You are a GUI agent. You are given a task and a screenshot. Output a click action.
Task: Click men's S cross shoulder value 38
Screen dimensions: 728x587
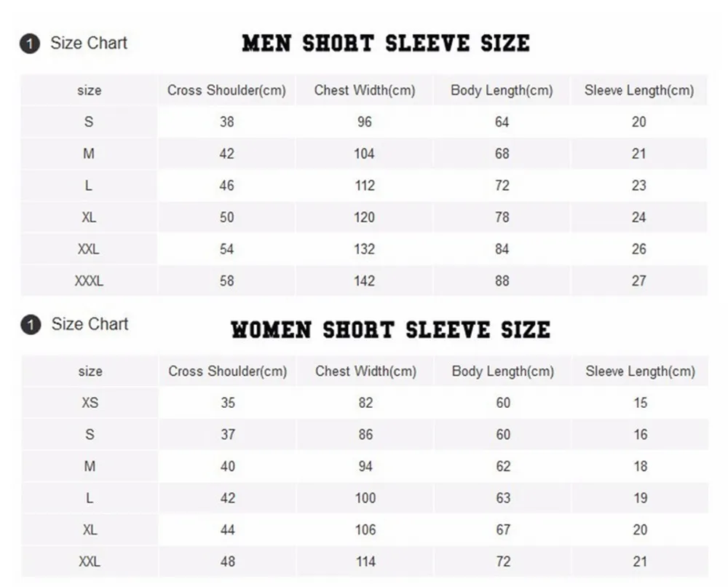coord(227,122)
